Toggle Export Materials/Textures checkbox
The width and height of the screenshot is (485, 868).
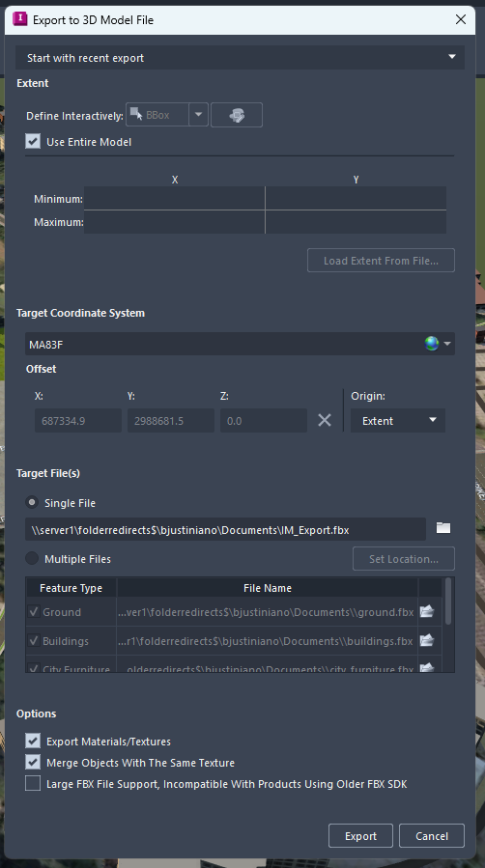33,741
